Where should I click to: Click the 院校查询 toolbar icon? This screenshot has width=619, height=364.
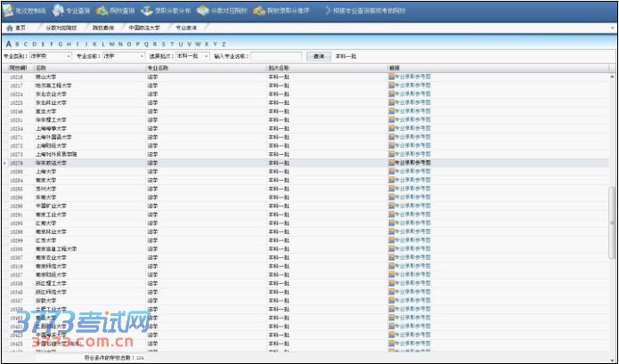[x=103, y=11]
